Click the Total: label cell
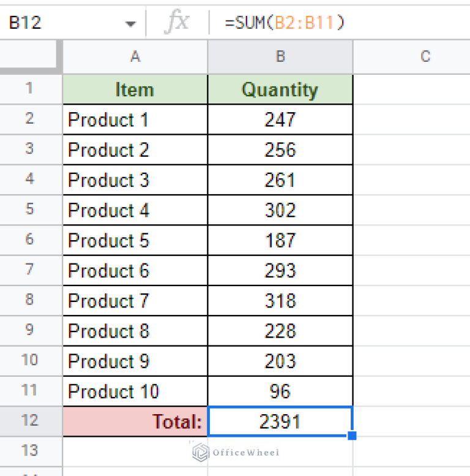 135,421
